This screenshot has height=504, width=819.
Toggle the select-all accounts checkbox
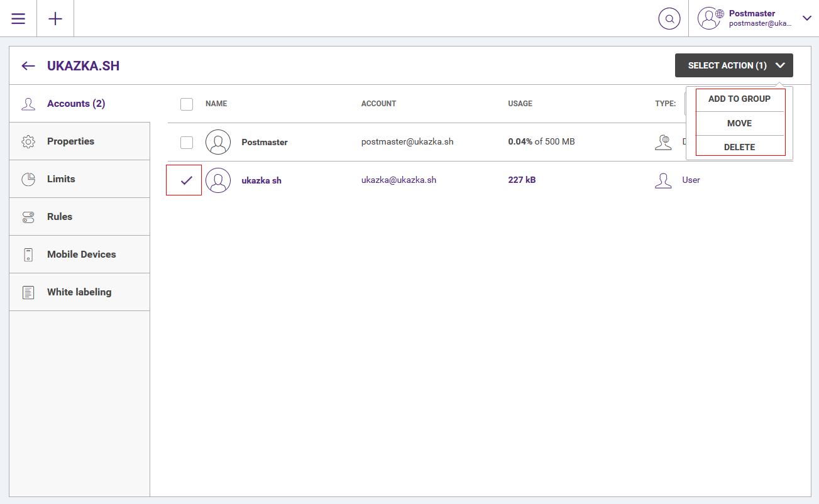(187, 104)
